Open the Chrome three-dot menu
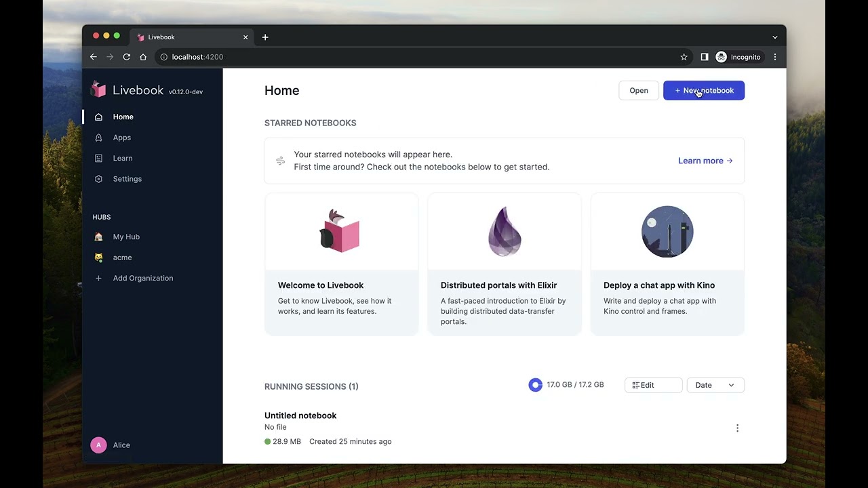 775,57
